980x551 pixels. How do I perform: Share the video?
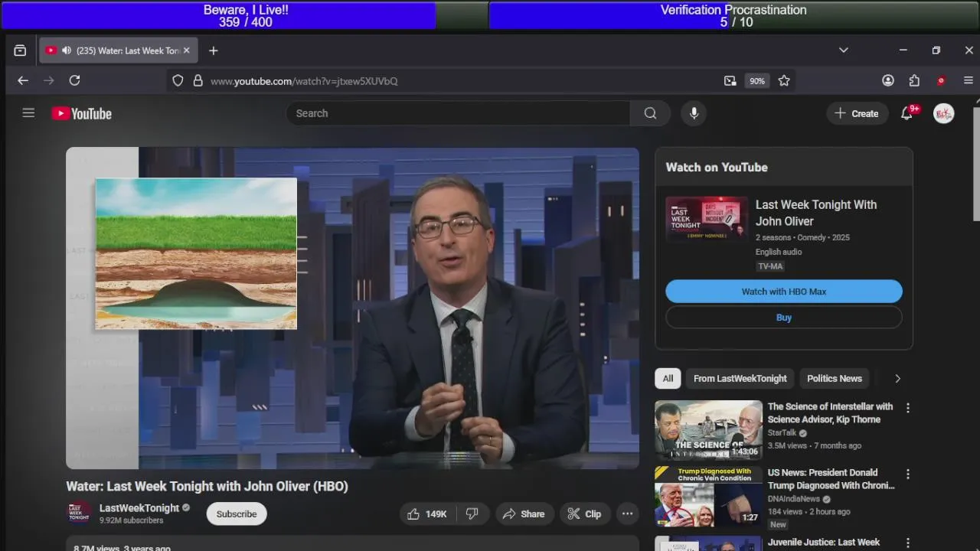[x=524, y=514]
